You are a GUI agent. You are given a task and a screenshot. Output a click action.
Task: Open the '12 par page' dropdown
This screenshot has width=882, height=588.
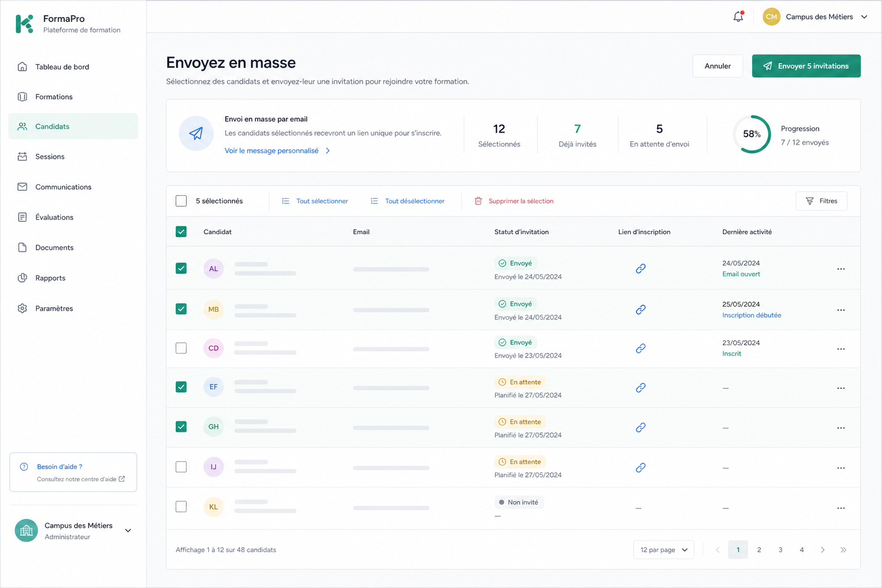pyautogui.click(x=664, y=550)
